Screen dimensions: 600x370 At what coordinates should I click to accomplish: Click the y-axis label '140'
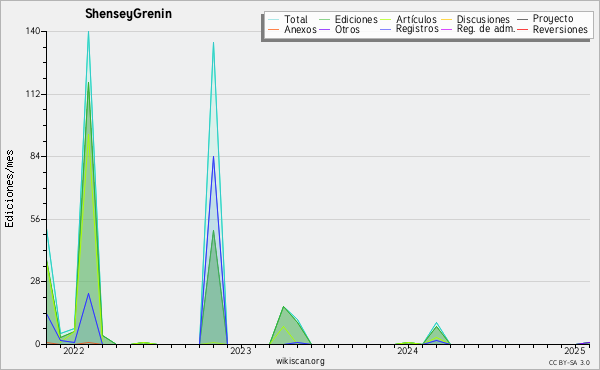click(x=33, y=31)
